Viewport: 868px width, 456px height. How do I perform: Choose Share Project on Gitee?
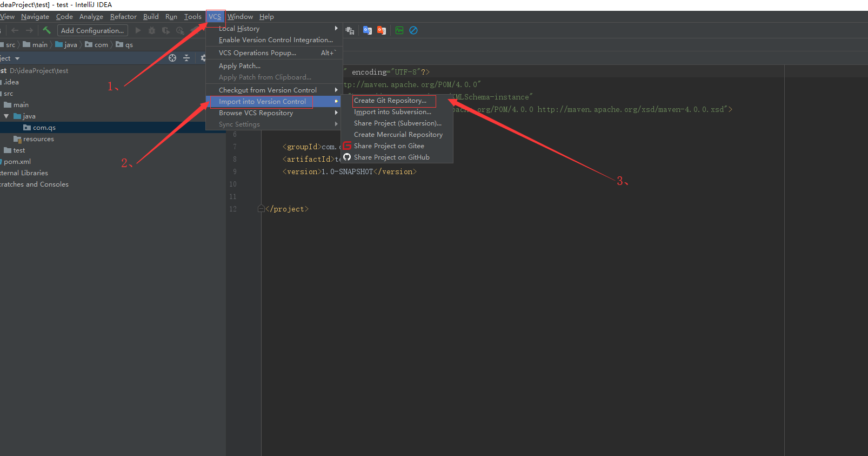pos(397,146)
